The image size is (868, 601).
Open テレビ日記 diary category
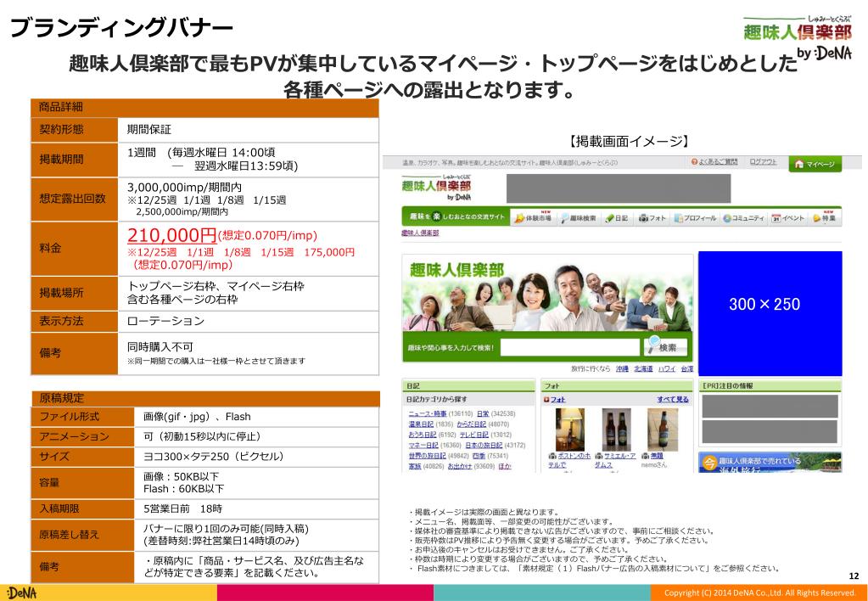tap(473, 435)
